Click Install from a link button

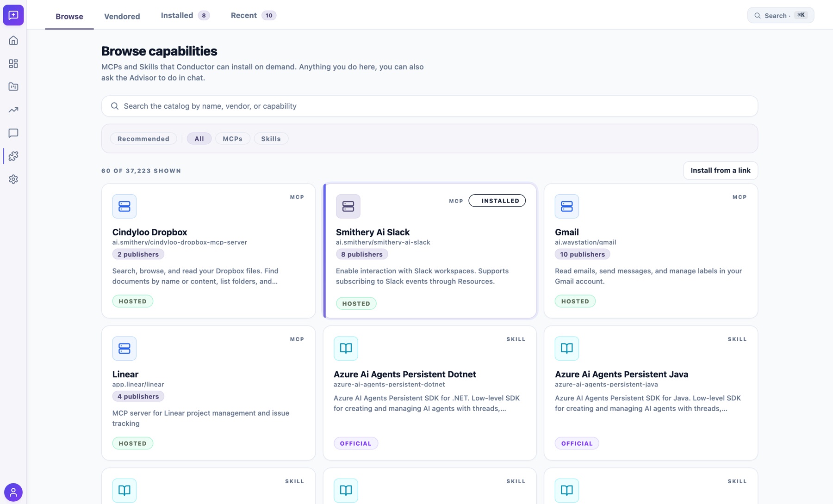pyautogui.click(x=721, y=171)
